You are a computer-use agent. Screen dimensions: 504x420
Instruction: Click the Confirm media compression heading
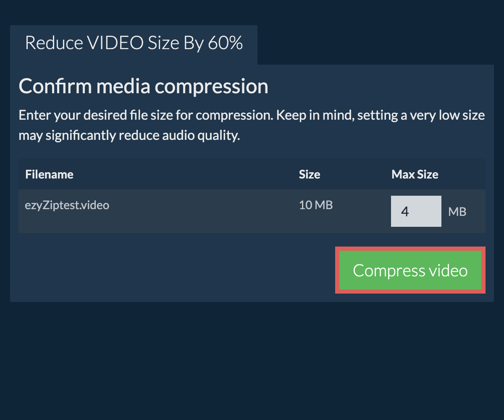[143, 87]
